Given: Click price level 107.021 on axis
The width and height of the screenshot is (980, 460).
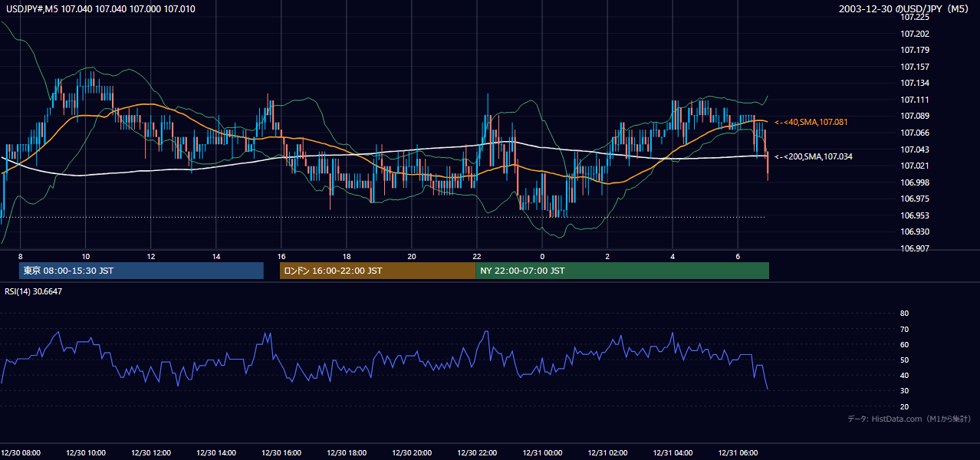Looking at the screenshot, I should [x=915, y=166].
